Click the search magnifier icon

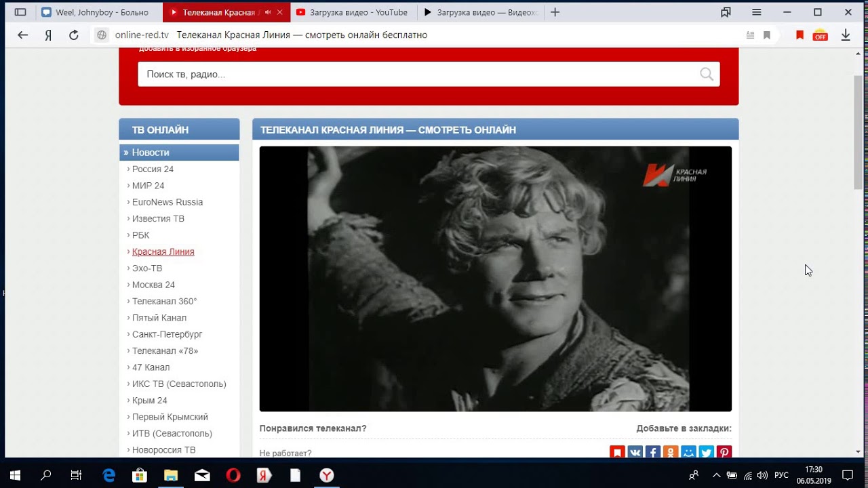click(x=707, y=74)
